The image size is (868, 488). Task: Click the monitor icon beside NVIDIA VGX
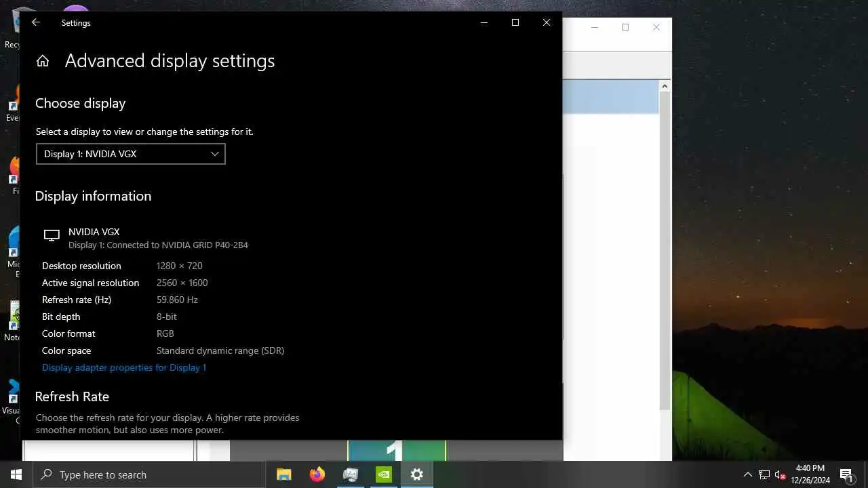[52, 236]
